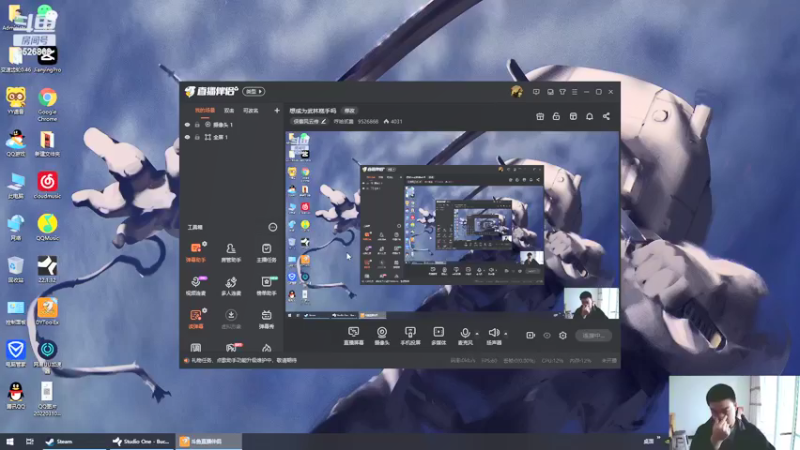Screen dimensions: 800x450
Task: Mute the 扬声器 speaker
Action: tap(493, 336)
